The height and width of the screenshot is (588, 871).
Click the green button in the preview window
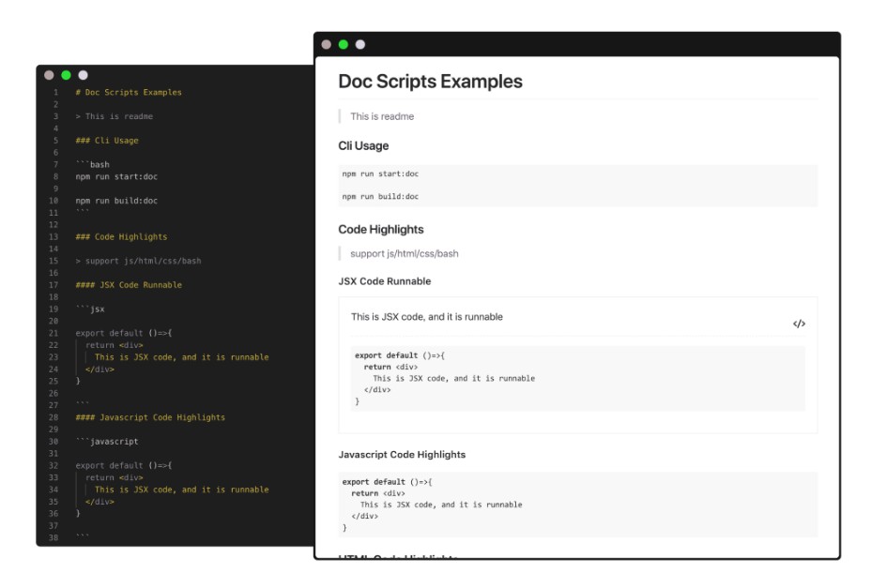coord(344,44)
